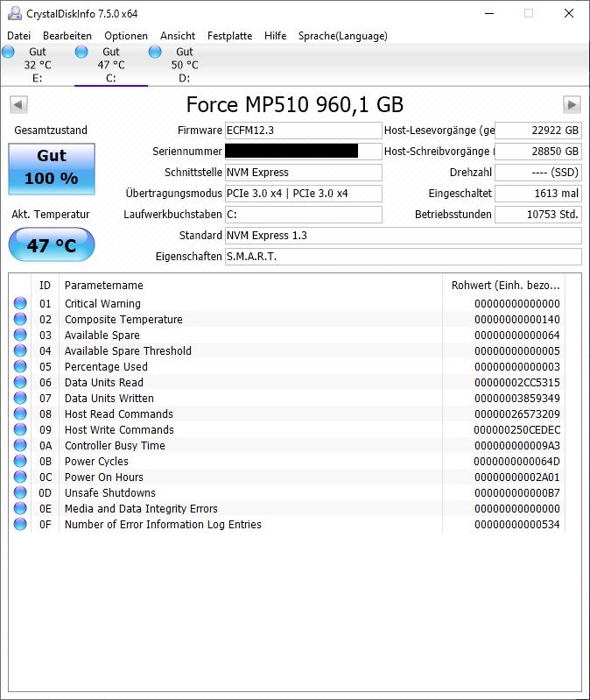Click status orb for Media and Data Integrity Errors

pyautogui.click(x=20, y=508)
